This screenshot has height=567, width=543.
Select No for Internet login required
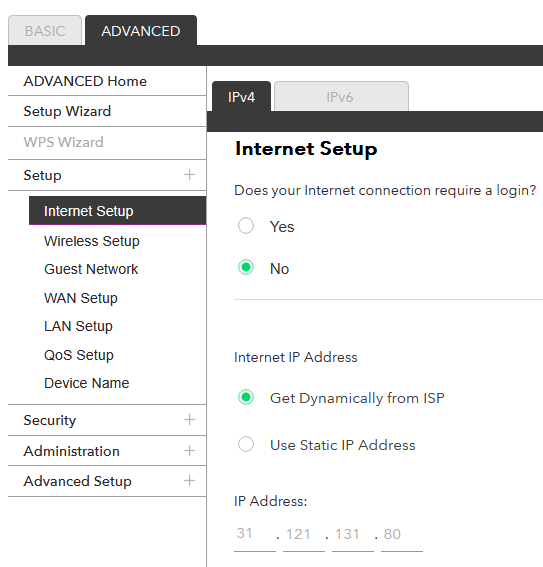coord(246,267)
